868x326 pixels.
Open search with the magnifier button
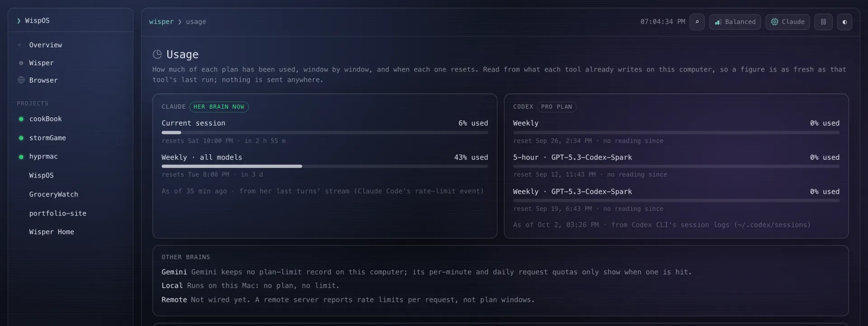(x=697, y=22)
